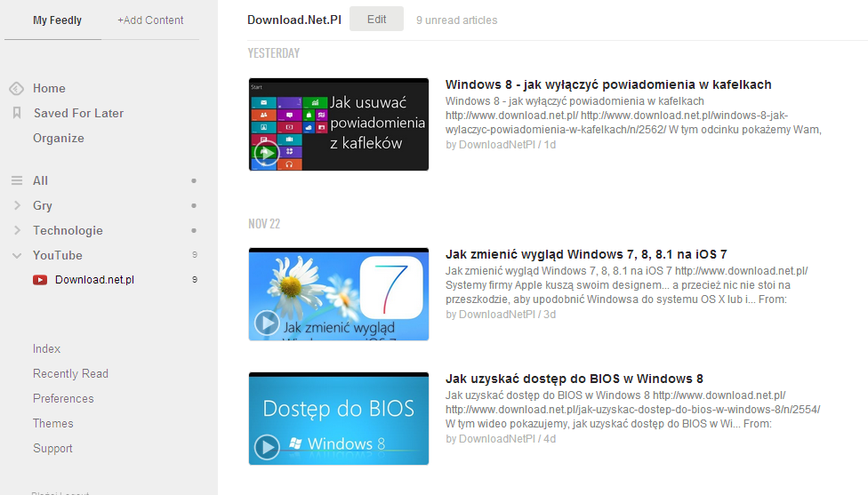Open article 'Windows 8 - jak wyłączyć powiadomienia w kafelkach'
This screenshot has width=868, height=495.
coord(608,84)
